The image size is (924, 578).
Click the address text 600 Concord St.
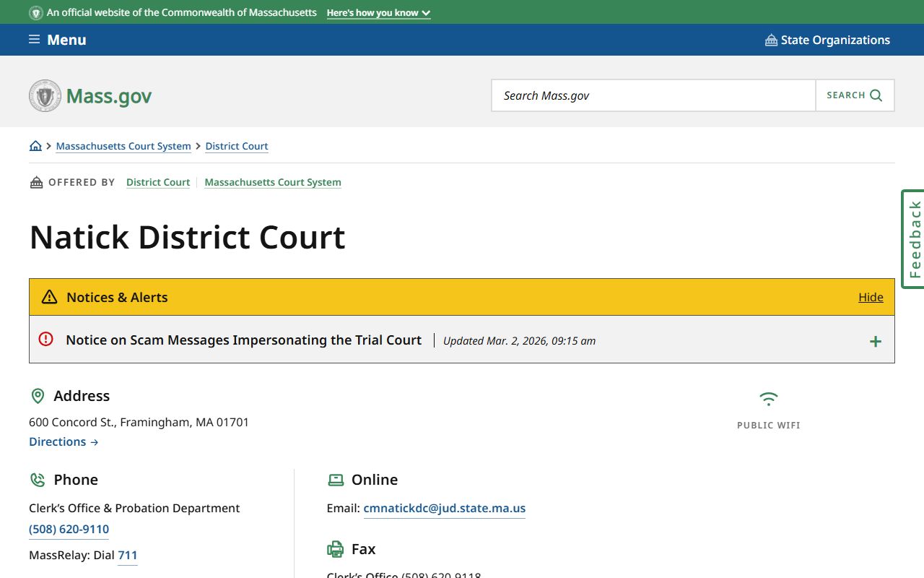click(139, 422)
